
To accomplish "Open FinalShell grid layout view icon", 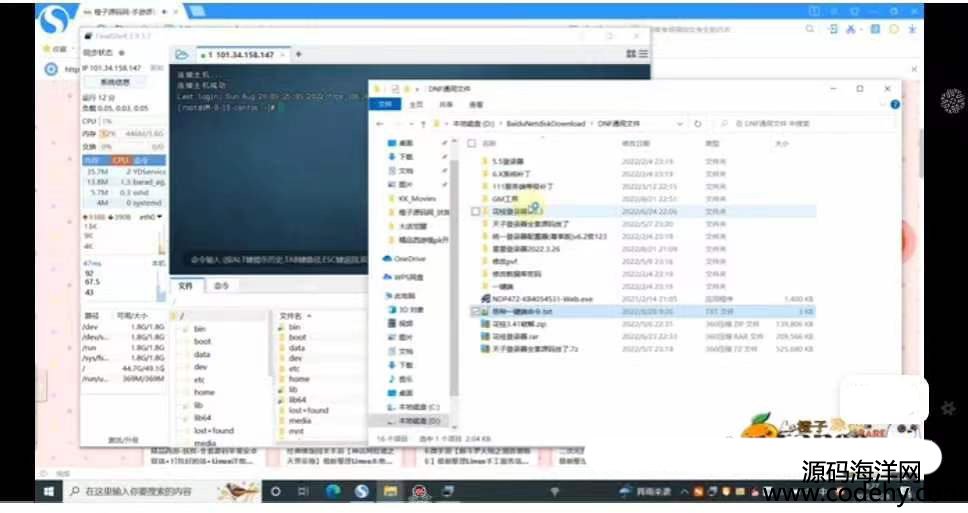I will 631,54.
